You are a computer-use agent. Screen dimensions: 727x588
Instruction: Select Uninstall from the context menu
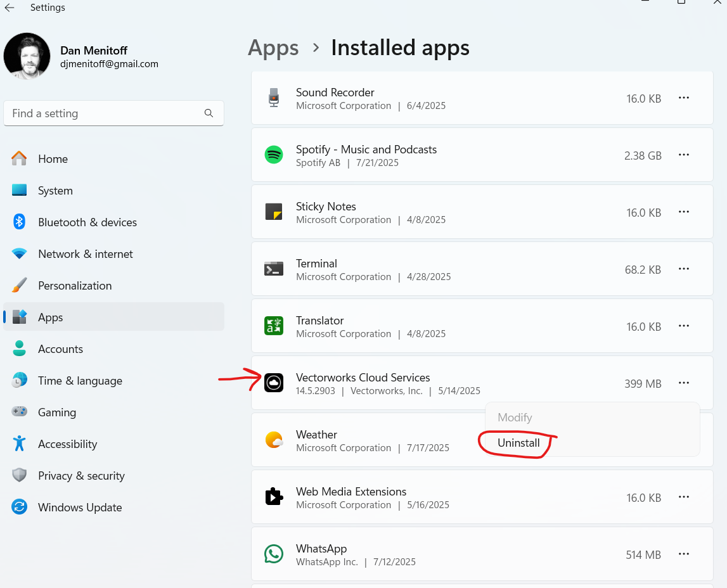point(518,443)
